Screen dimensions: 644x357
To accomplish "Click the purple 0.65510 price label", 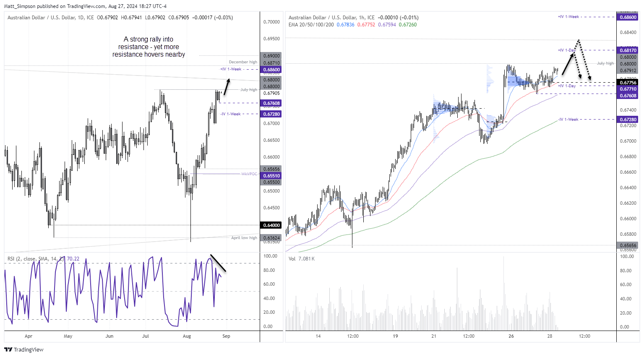I will [271, 176].
